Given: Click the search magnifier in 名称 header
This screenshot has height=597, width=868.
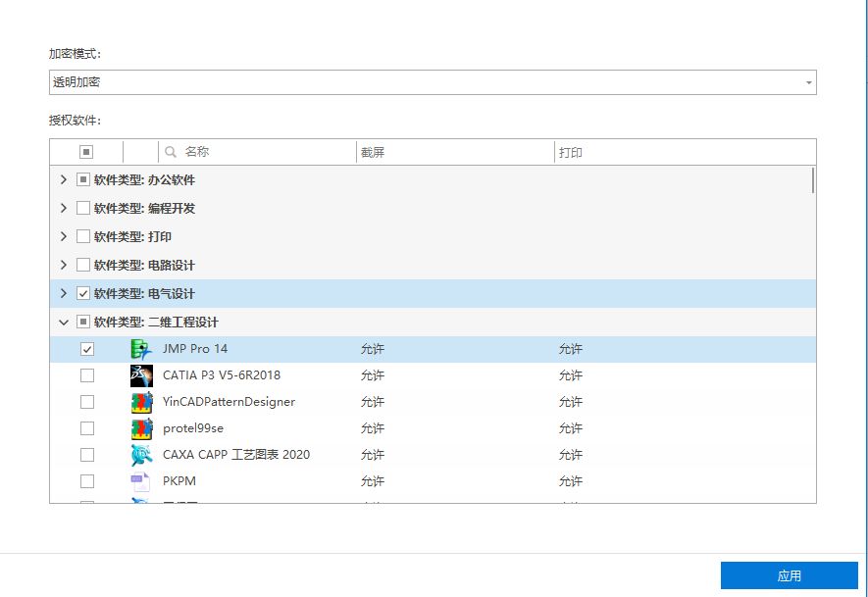Looking at the screenshot, I should (x=171, y=152).
